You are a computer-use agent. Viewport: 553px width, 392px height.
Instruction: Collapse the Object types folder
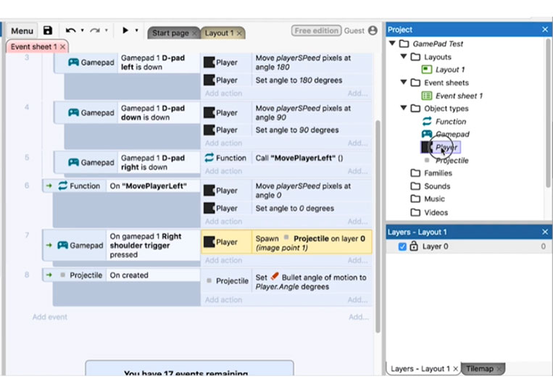pos(404,107)
